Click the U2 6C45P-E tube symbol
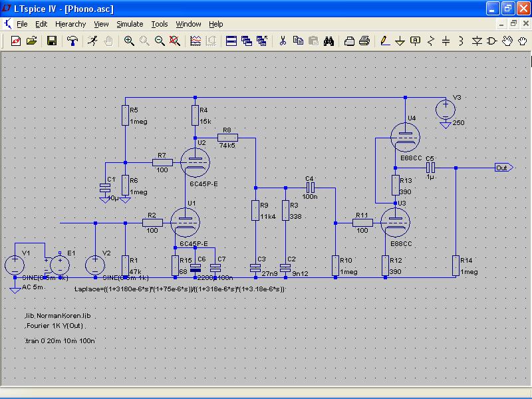The height and width of the screenshot is (399, 532). [195, 162]
